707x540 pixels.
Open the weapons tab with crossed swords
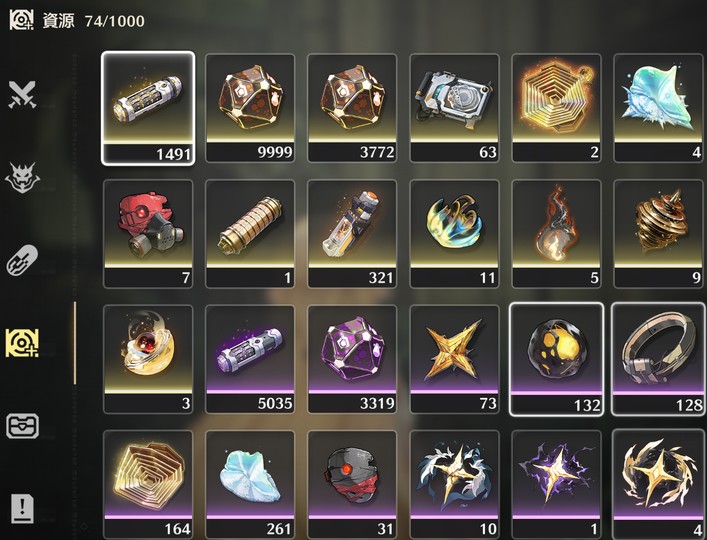tap(22, 94)
